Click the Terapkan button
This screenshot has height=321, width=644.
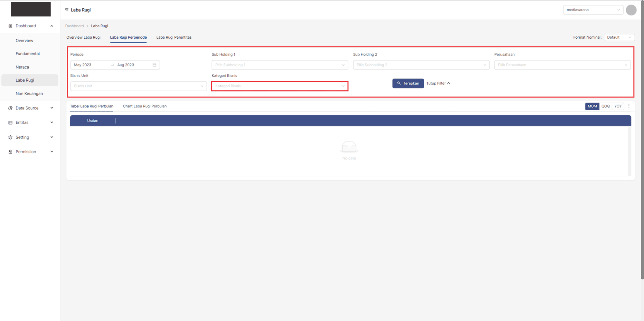408,83
